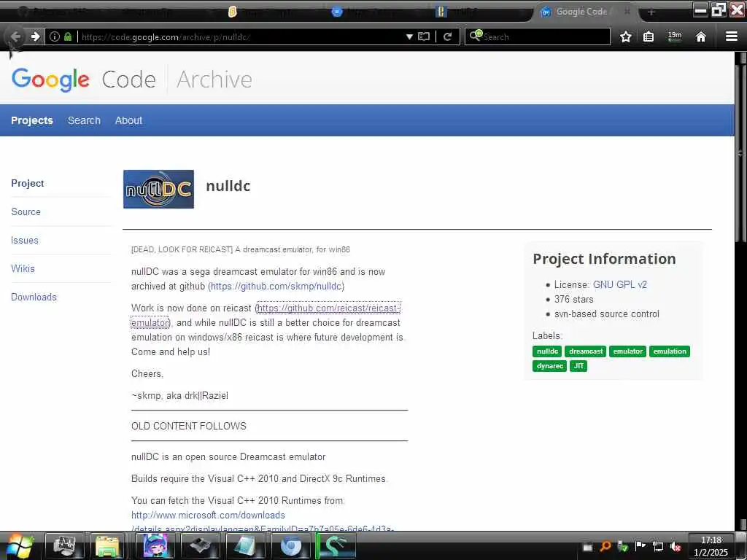Click the search engine magnifier icon
This screenshot has height=560, width=747.
coord(476,36)
